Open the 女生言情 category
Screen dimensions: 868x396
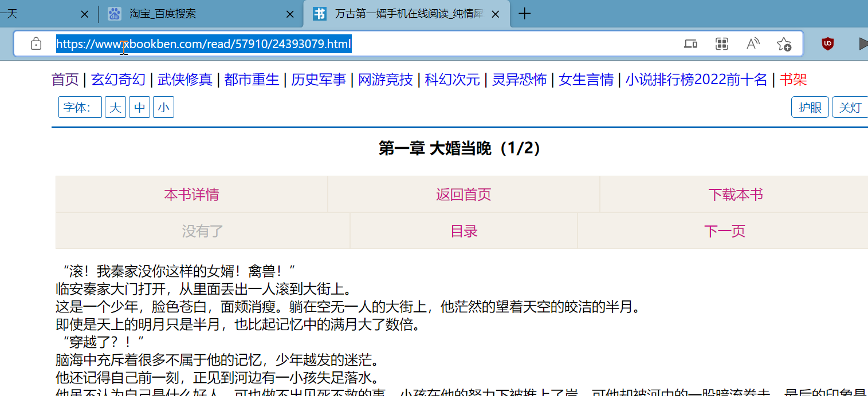(x=586, y=80)
